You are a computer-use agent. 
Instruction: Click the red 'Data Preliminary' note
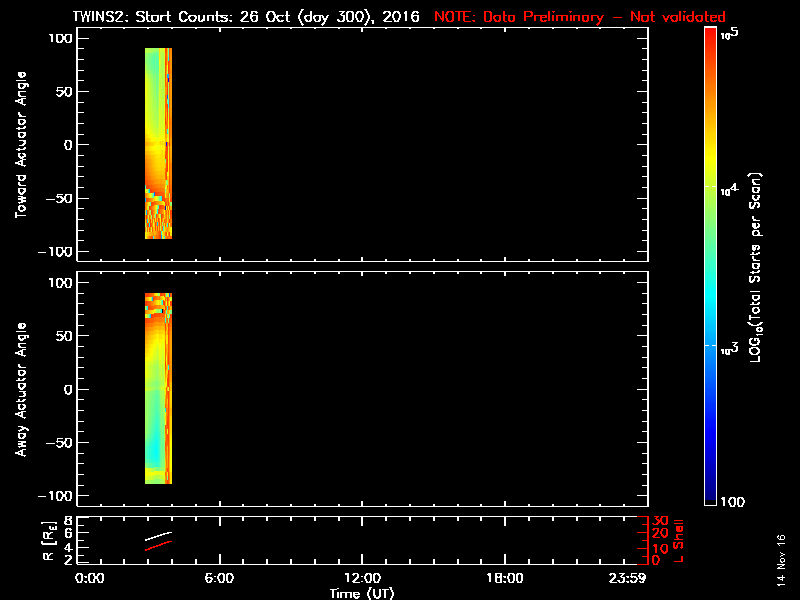(580, 17)
